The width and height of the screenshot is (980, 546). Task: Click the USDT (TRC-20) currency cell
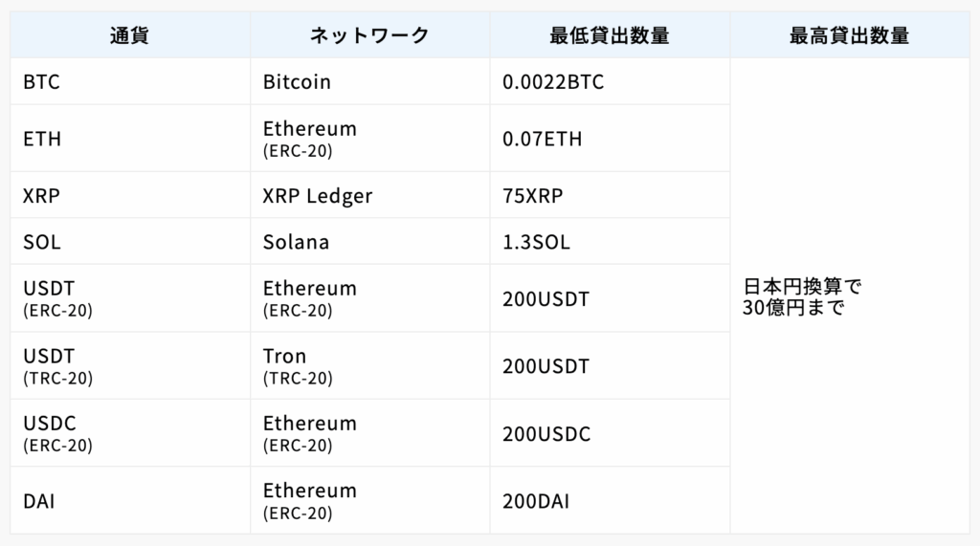point(57,366)
